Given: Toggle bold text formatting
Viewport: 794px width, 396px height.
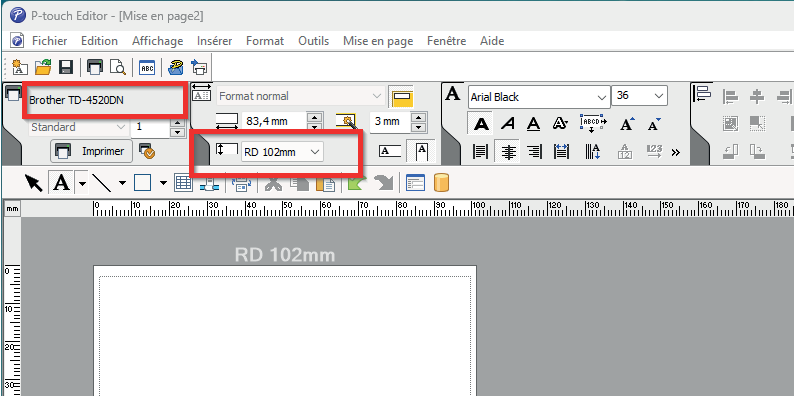Looking at the screenshot, I should (x=481, y=124).
